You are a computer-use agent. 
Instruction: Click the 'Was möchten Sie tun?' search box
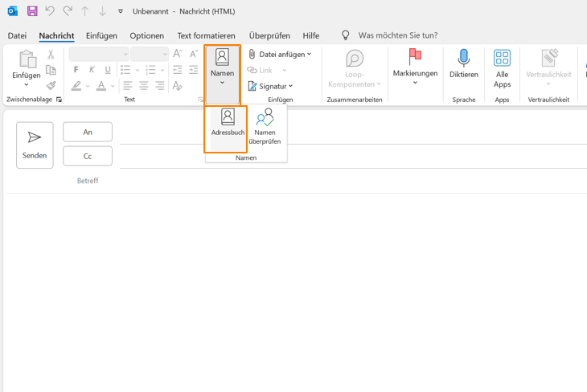397,35
